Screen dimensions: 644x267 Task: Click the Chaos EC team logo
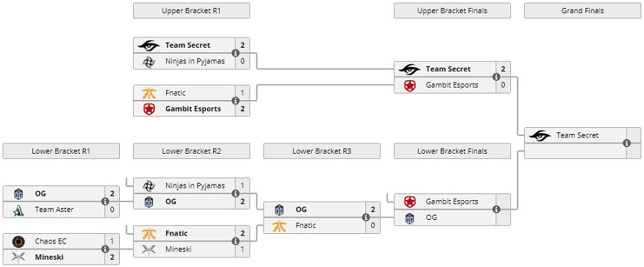point(19,241)
